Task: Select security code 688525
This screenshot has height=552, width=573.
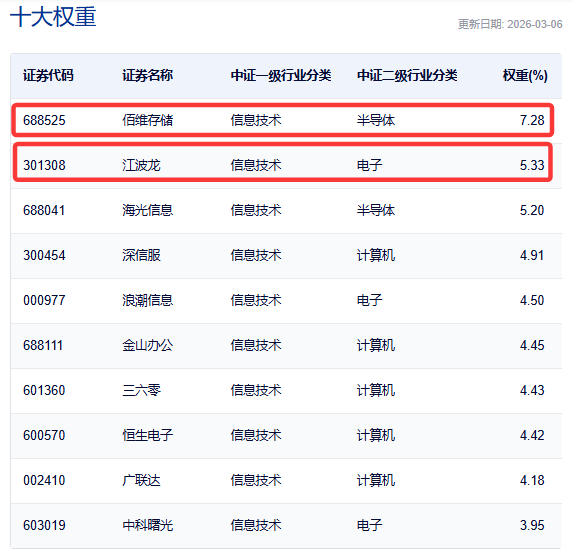Action: click(44, 120)
